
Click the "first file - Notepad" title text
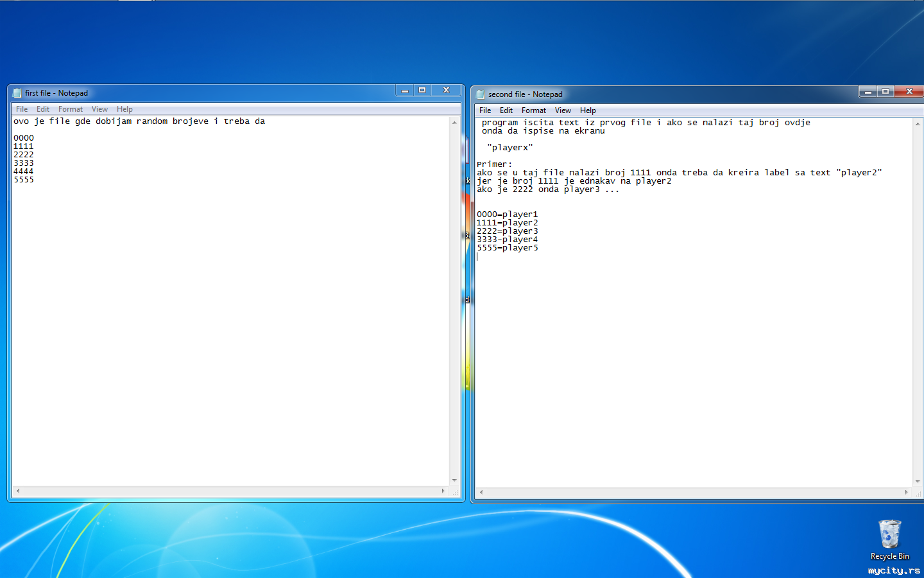point(56,93)
